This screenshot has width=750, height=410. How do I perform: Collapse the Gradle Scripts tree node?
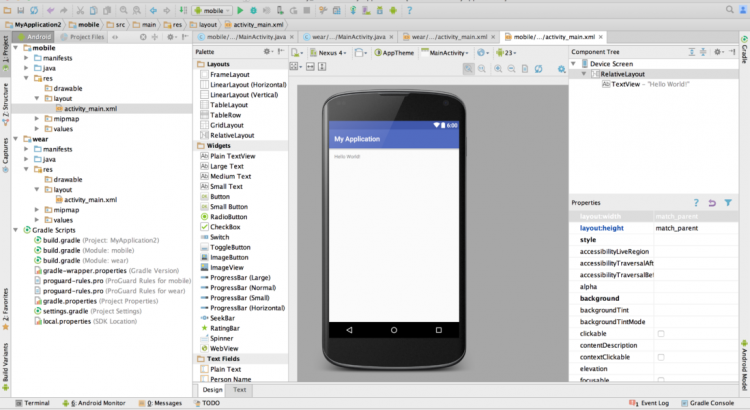[x=15, y=230]
